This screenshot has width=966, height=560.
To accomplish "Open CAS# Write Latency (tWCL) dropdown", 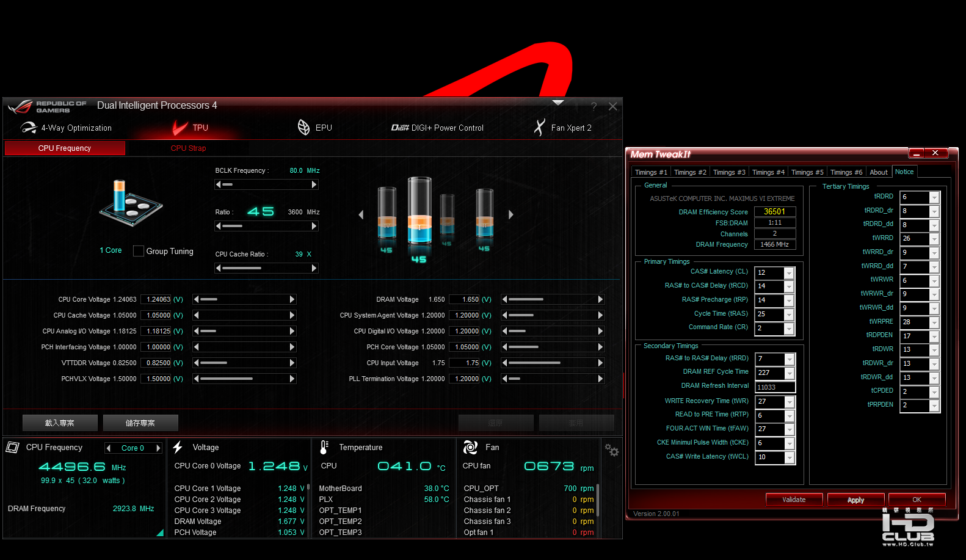I will point(790,457).
